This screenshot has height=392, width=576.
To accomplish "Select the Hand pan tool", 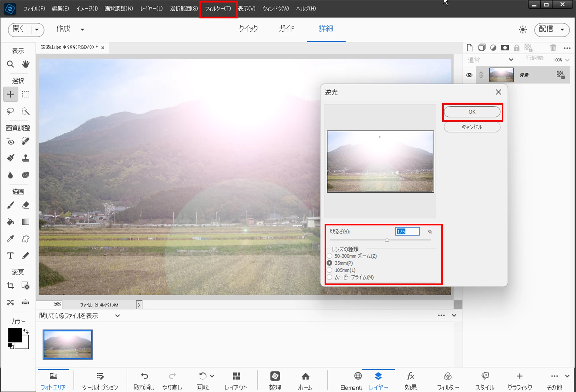I will click(26, 64).
